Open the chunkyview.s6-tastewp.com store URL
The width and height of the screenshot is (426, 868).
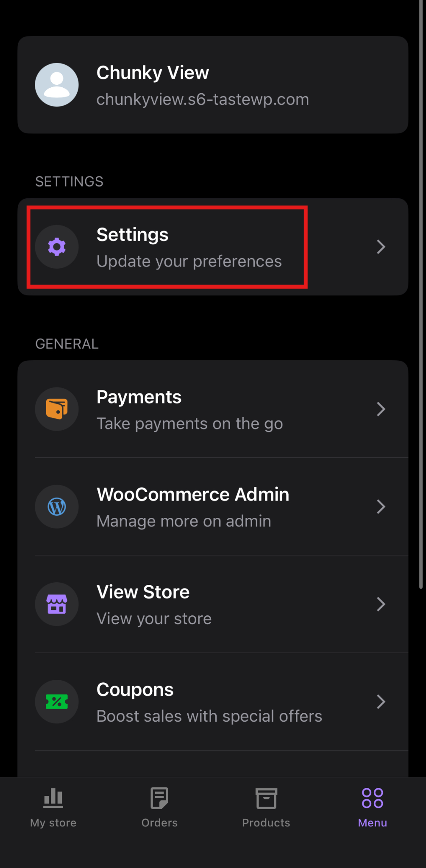point(203,100)
